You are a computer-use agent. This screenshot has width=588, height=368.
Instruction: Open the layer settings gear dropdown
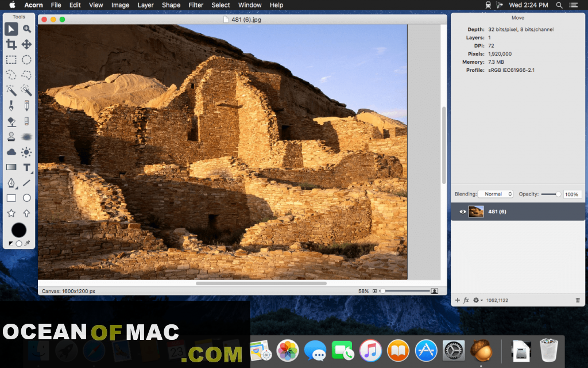click(477, 300)
